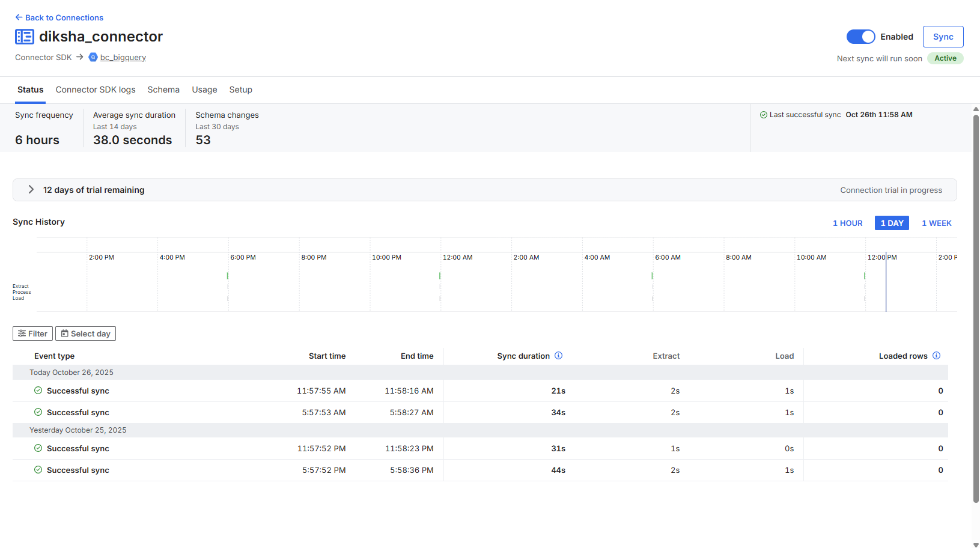Click the Last successful sync checkmark icon
980x548 pixels.
click(x=764, y=115)
